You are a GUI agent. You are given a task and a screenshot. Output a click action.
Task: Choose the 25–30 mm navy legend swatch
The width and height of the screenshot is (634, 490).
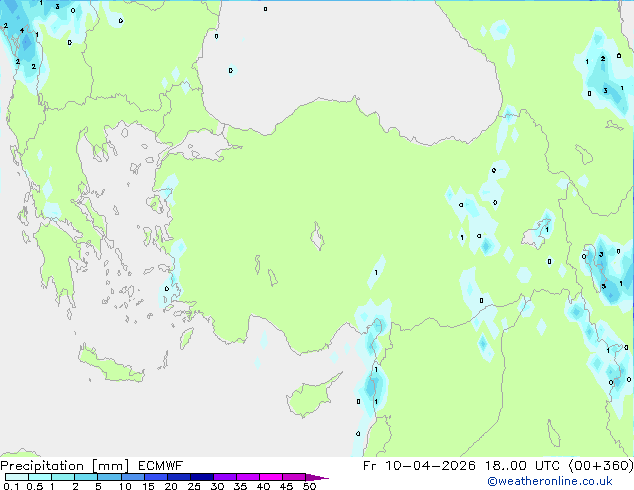point(201,477)
